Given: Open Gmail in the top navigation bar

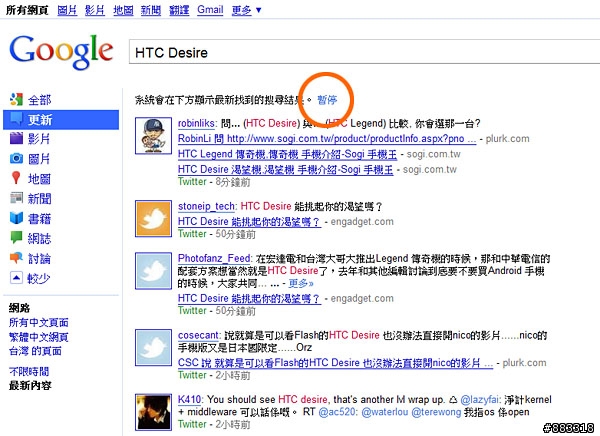Looking at the screenshot, I should [x=210, y=10].
